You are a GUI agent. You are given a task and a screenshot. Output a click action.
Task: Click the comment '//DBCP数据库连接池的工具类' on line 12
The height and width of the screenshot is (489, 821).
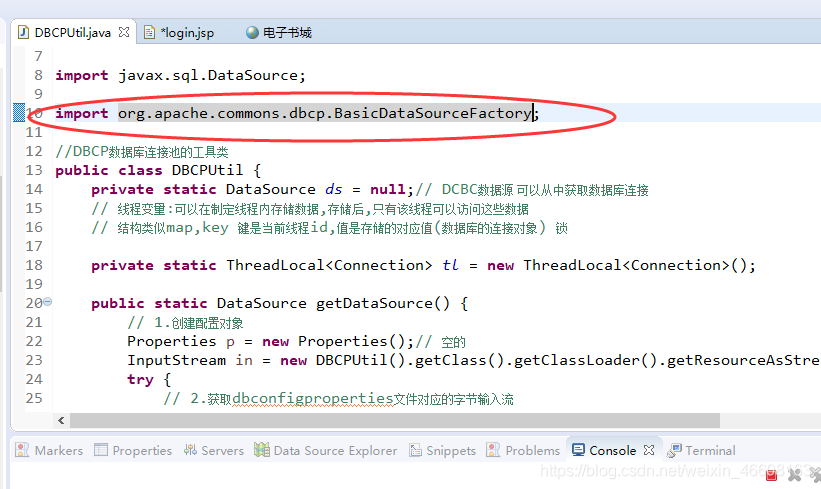[x=142, y=151]
